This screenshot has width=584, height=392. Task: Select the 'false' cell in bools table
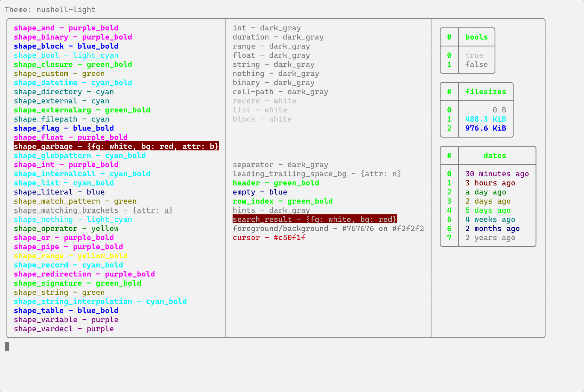point(477,65)
